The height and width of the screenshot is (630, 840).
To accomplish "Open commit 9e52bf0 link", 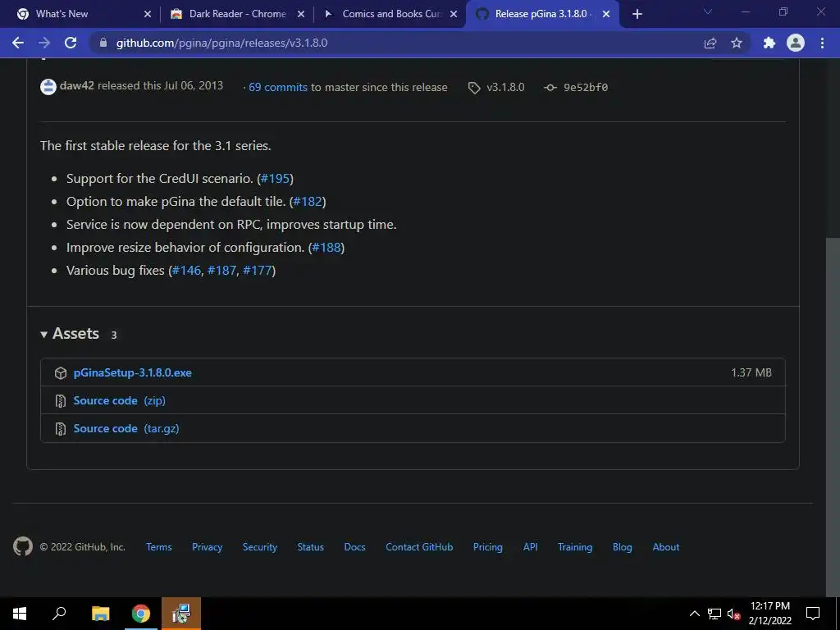I will click(x=586, y=87).
